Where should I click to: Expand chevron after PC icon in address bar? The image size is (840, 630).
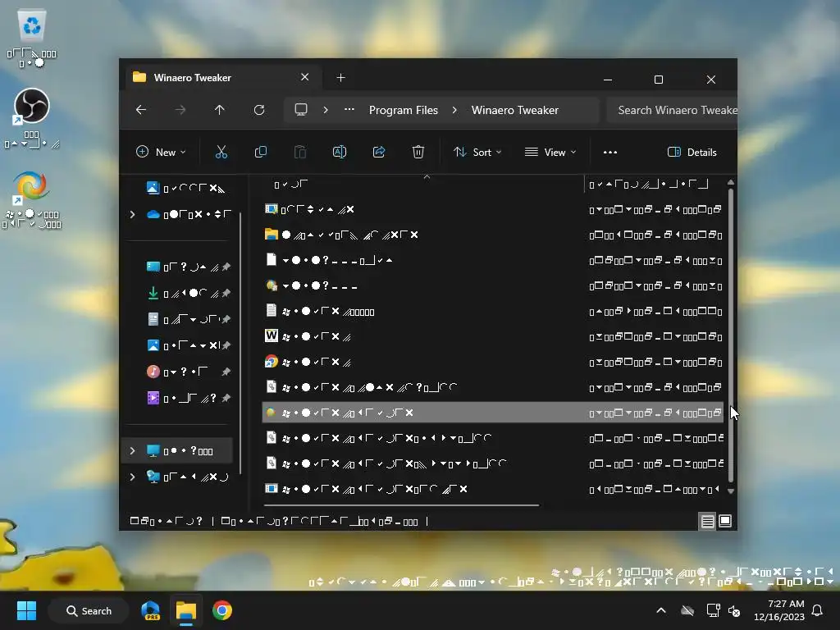tap(326, 110)
